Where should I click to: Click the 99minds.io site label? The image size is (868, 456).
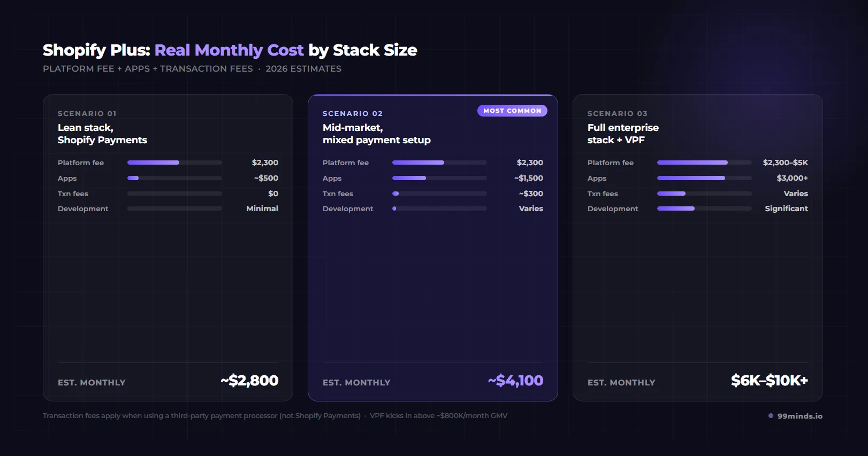[x=800, y=416]
